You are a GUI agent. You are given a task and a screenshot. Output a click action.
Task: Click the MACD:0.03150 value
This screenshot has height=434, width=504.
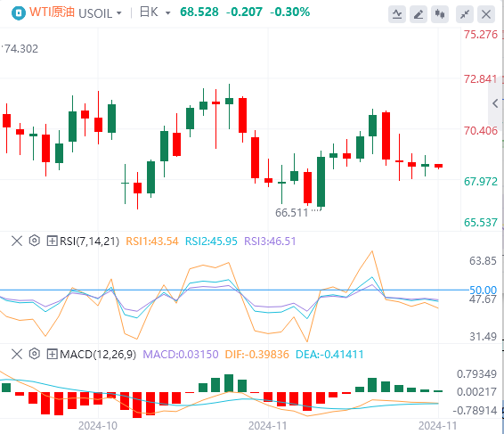coord(181,354)
